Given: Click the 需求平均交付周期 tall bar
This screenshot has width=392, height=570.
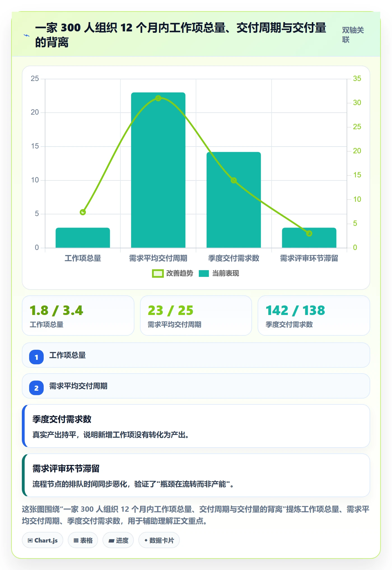Looking at the screenshot, I should 158,170.
